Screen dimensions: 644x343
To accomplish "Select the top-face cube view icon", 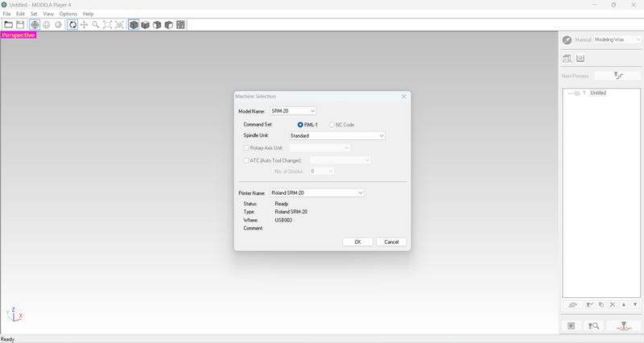I will pos(146,25).
